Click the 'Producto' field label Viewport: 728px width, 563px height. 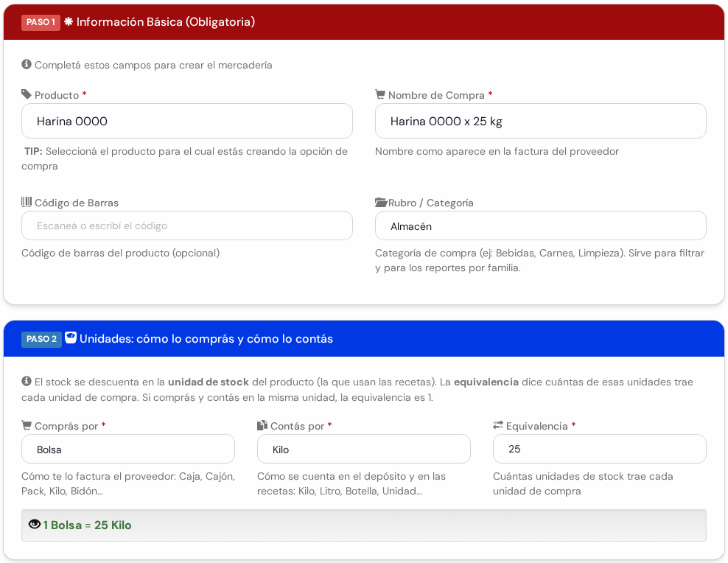(57, 95)
